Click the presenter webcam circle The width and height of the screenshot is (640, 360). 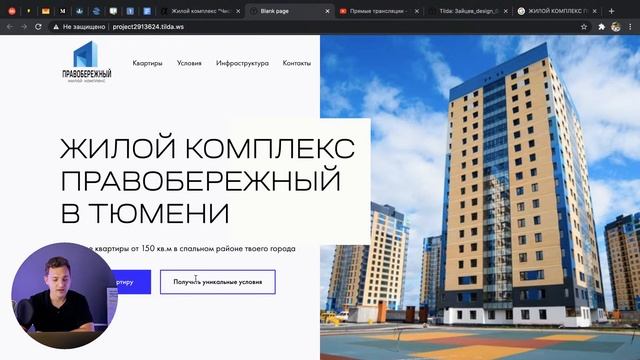point(64,296)
